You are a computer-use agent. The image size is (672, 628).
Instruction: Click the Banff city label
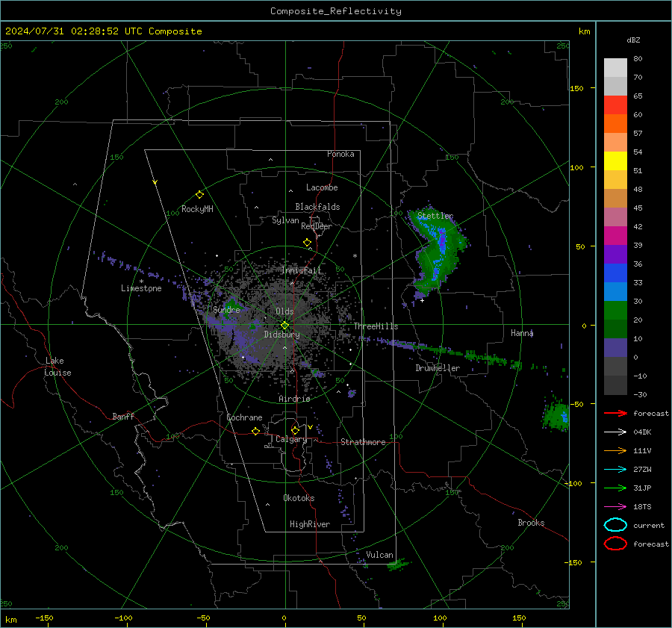pos(123,416)
